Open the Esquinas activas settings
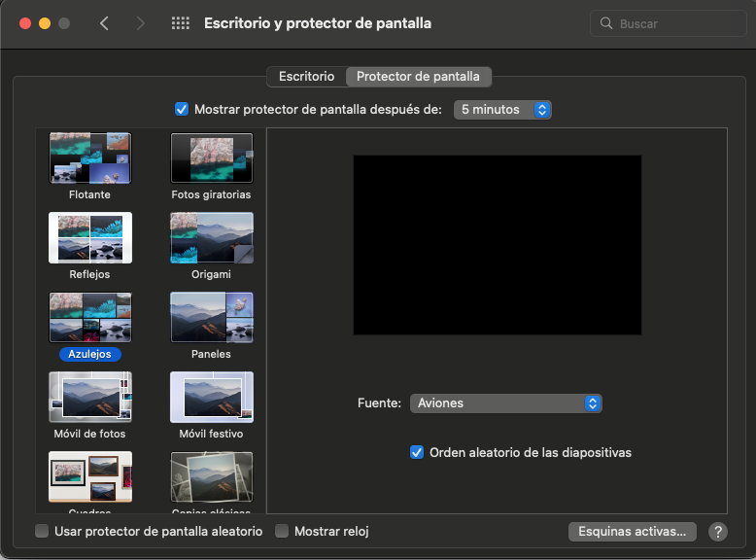Image resolution: width=756 pixels, height=560 pixels. click(x=632, y=532)
